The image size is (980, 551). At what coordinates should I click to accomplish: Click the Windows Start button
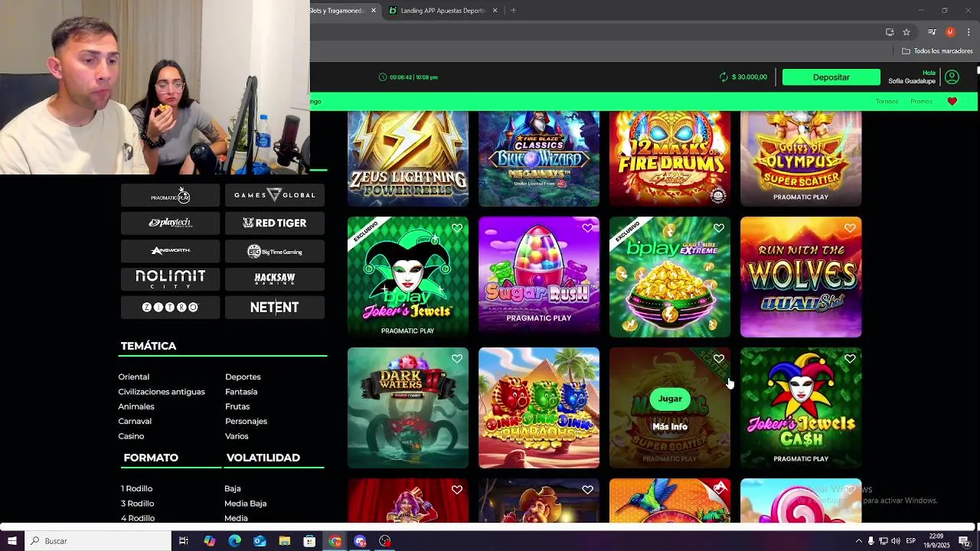(x=12, y=541)
